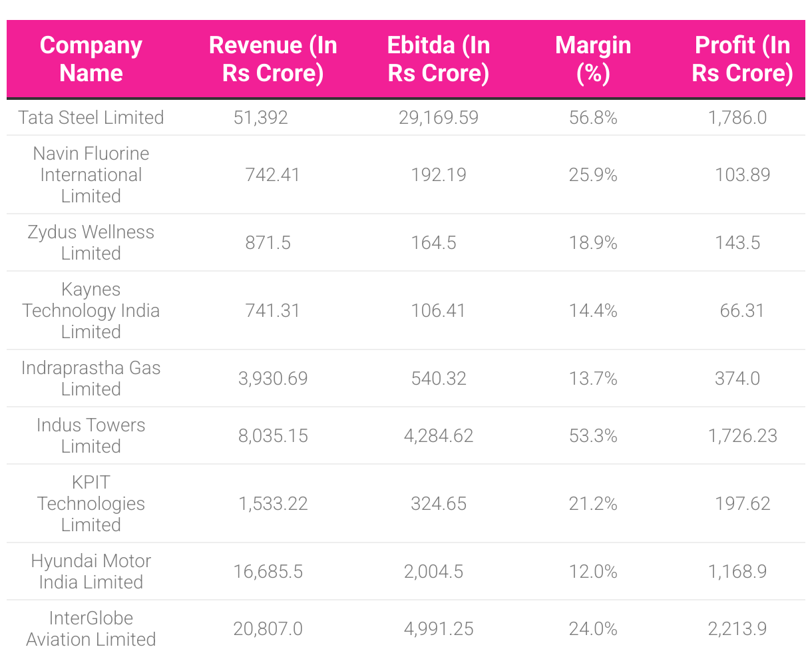Click Hyundai Motor India Limited cell

tap(91, 571)
